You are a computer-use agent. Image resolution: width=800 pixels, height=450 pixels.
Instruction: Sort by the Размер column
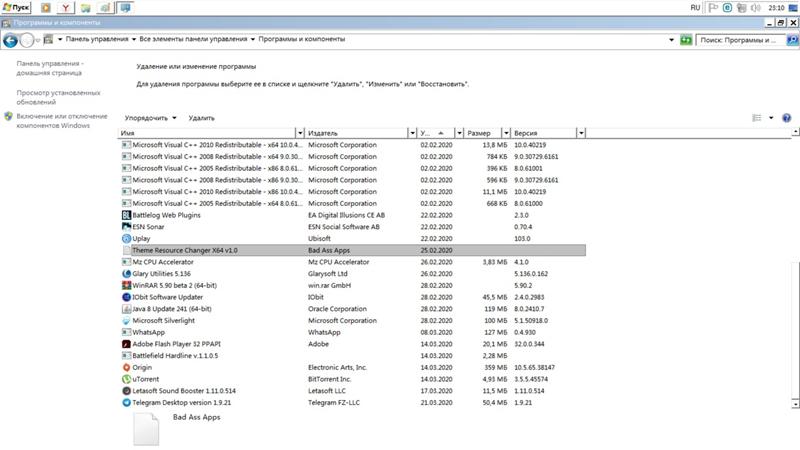tap(483, 133)
